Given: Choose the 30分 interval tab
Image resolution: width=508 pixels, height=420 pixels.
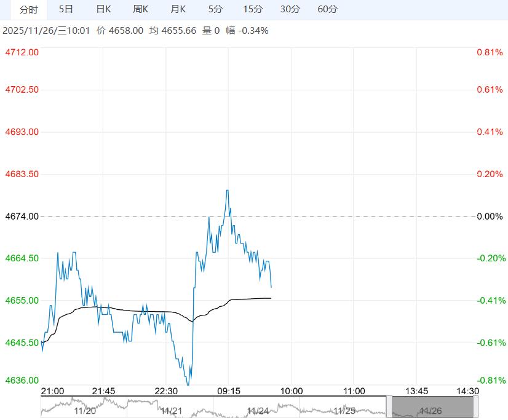Looking at the screenshot, I should tap(290, 9).
